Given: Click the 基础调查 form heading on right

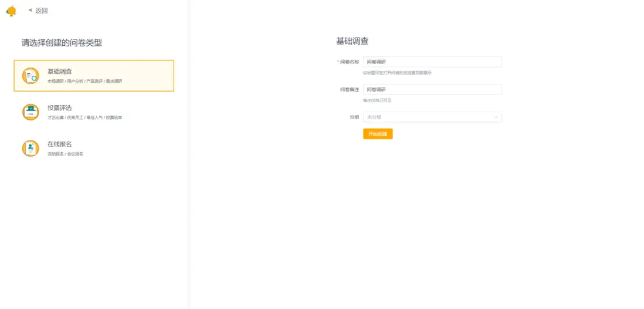Looking at the screenshot, I should [352, 41].
